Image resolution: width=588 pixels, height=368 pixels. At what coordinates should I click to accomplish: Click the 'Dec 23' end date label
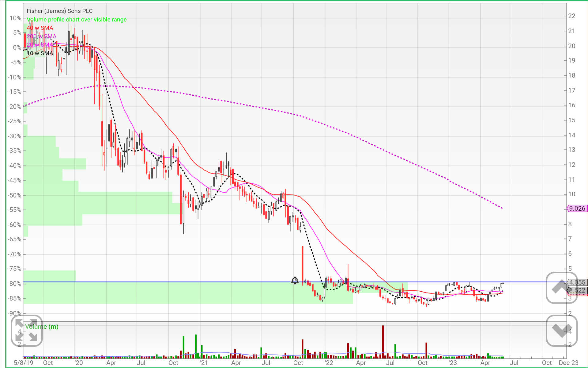click(568, 363)
